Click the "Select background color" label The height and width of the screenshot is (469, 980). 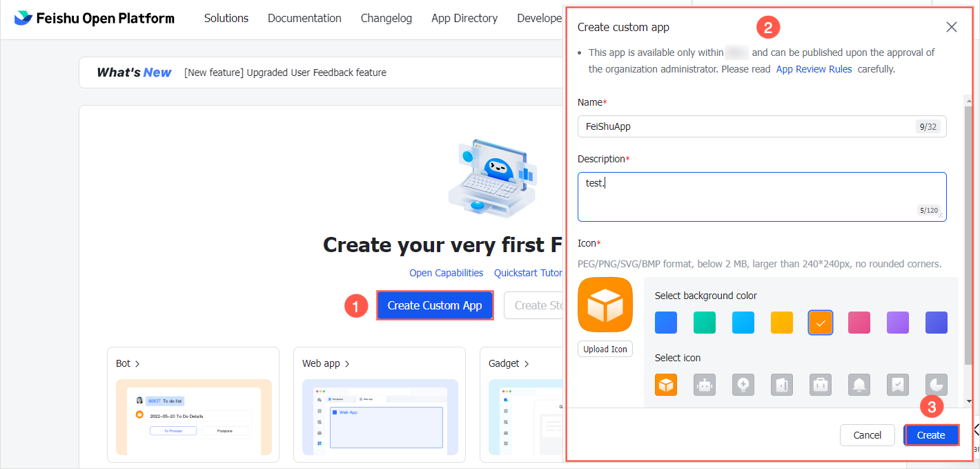706,296
